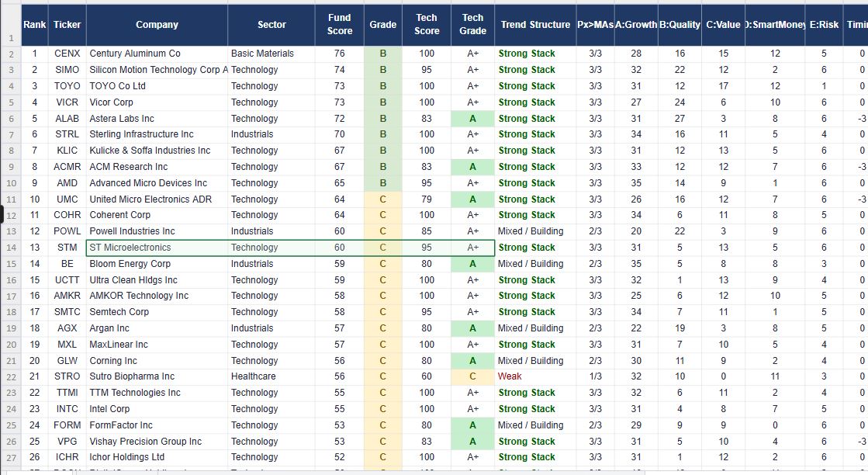Select Century Aluminum green Grade B cell
The image size is (868, 475).
coord(383,54)
